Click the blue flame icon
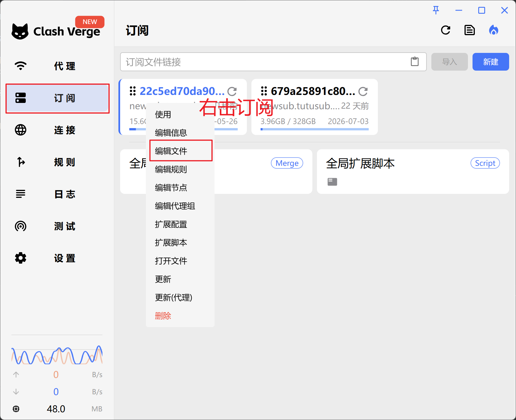The height and width of the screenshot is (420, 516). [x=493, y=30]
